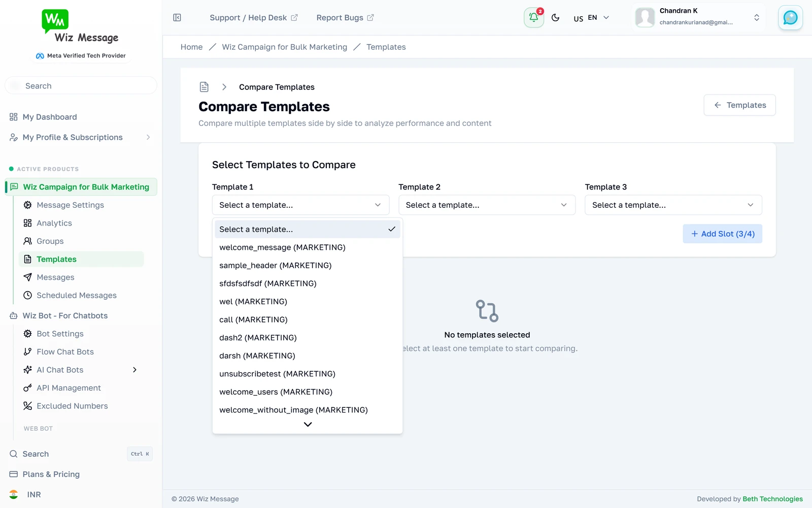Click the user avatar picture
This screenshot has width=812, height=508.
[x=645, y=17]
